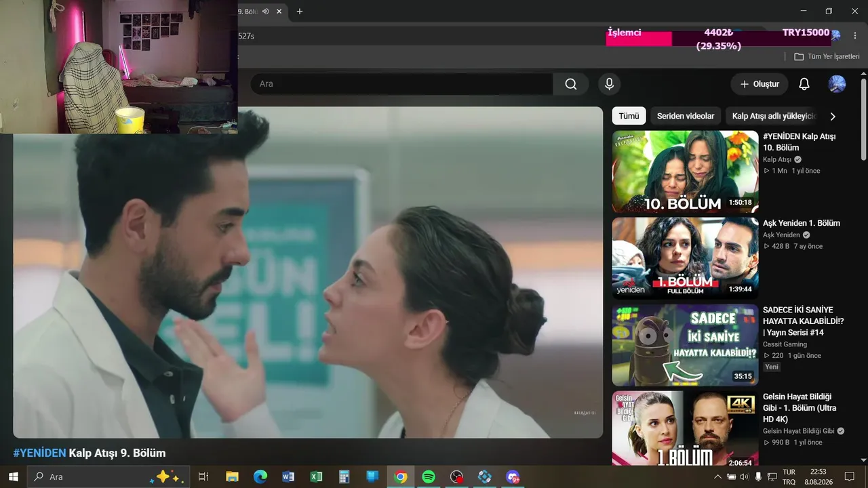868x488 pixels.
Task: Open a new browser tab
Action: [x=300, y=12]
